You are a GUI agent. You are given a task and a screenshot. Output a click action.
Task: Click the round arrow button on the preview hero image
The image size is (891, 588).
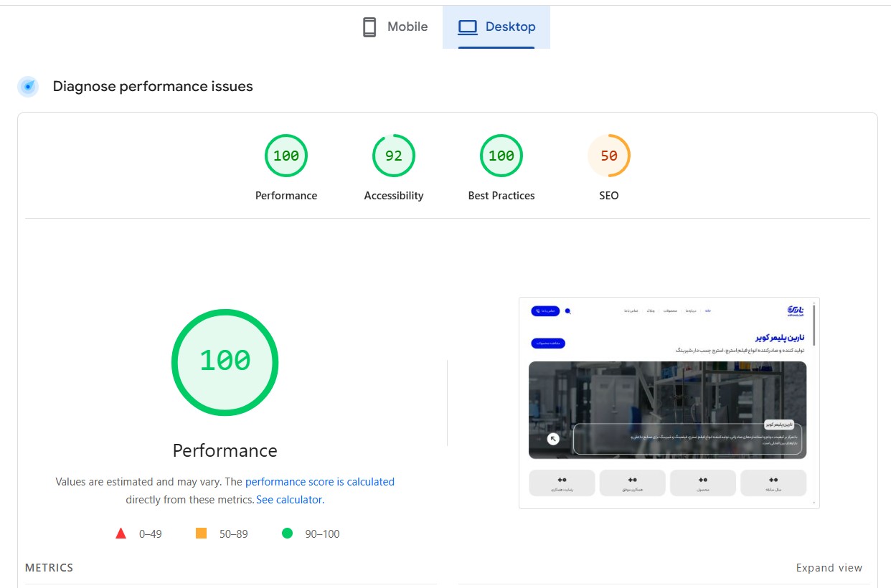553,439
